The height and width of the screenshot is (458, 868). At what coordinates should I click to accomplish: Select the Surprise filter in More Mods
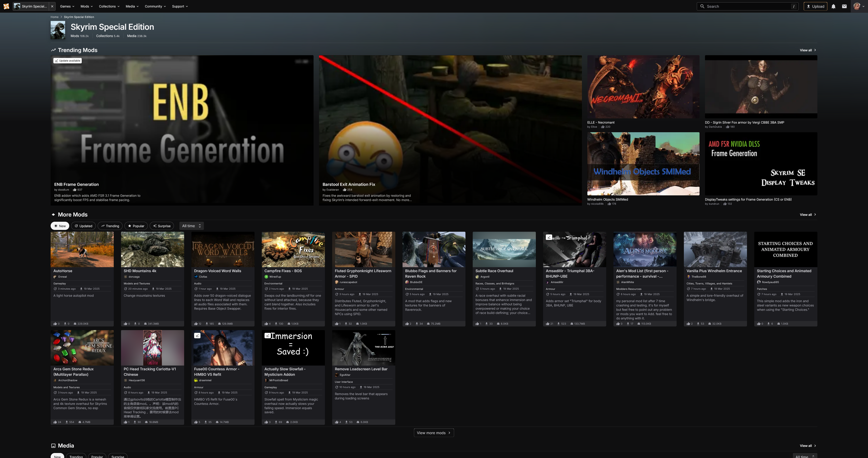pyautogui.click(x=161, y=226)
